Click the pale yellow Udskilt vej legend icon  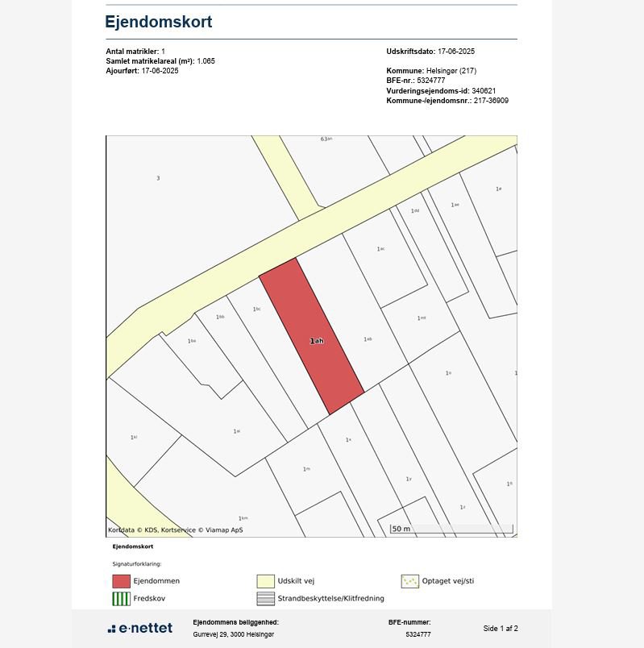pos(265,581)
